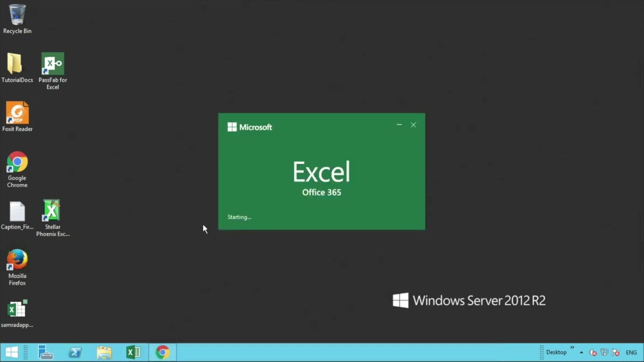644x362 pixels.
Task: Open the ENG language indicator
Action: tap(631, 352)
